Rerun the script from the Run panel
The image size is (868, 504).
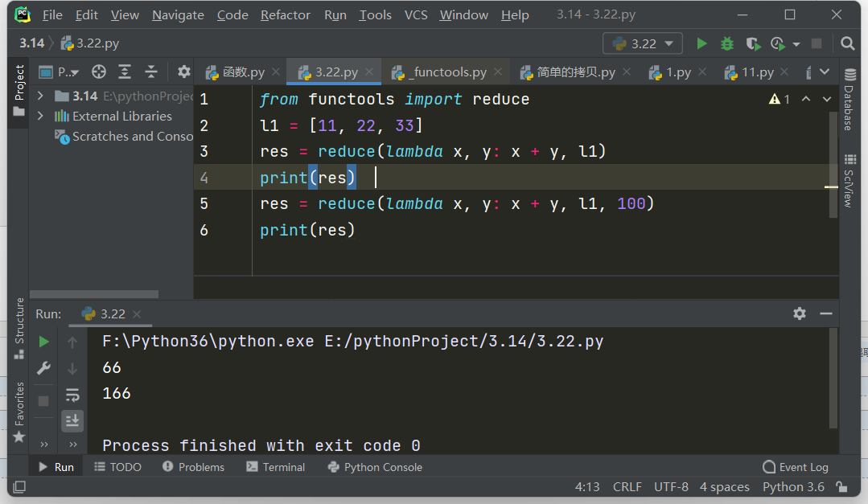point(44,342)
